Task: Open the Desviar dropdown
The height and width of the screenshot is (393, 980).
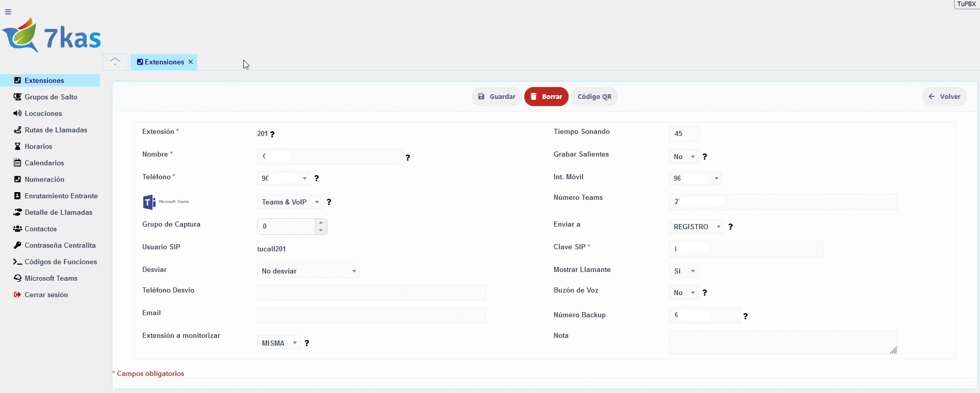Action: [308, 271]
